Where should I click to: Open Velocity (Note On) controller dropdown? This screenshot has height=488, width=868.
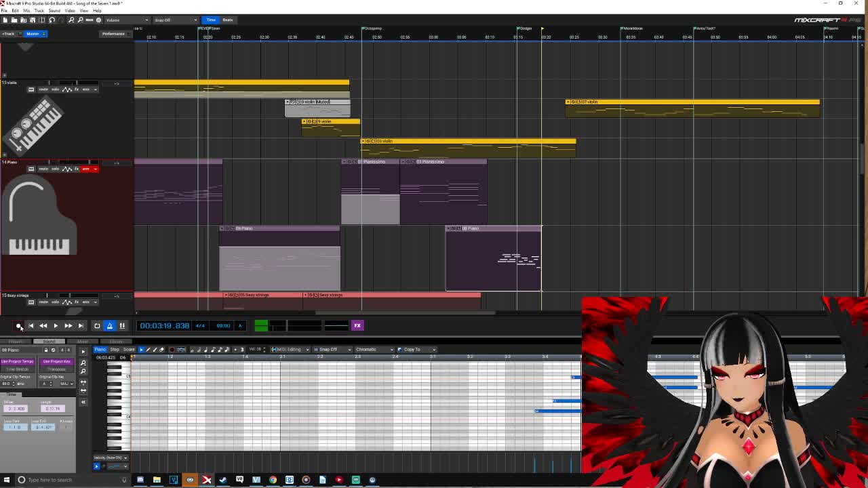[x=110, y=457]
